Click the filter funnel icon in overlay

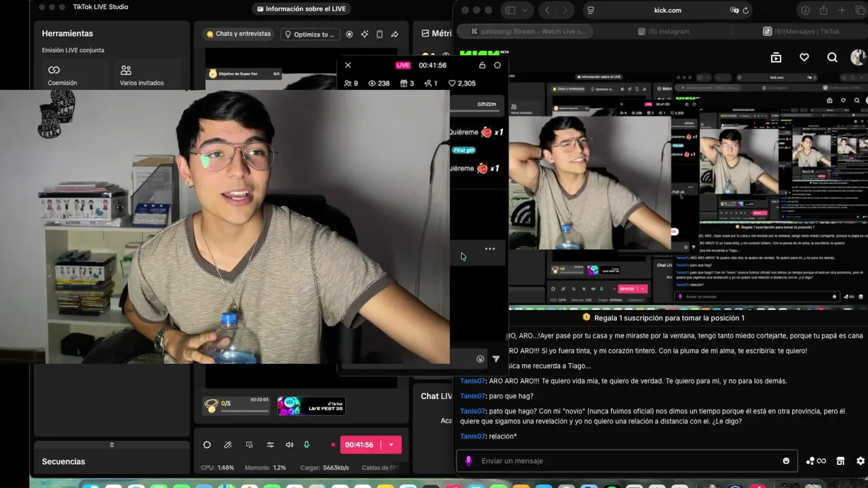pos(496,359)
